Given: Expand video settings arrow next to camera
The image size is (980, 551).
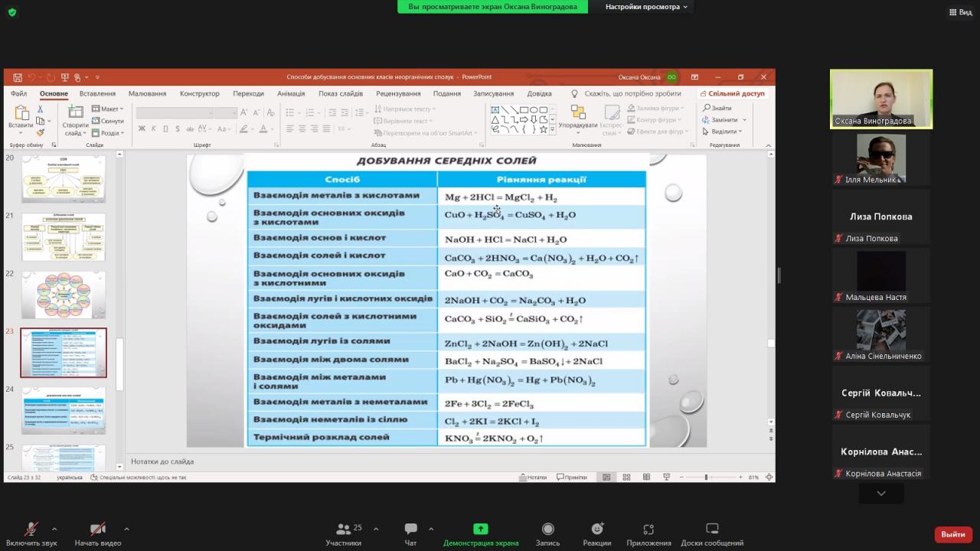Looking at the screenshot, I should (x=126, y=529).
